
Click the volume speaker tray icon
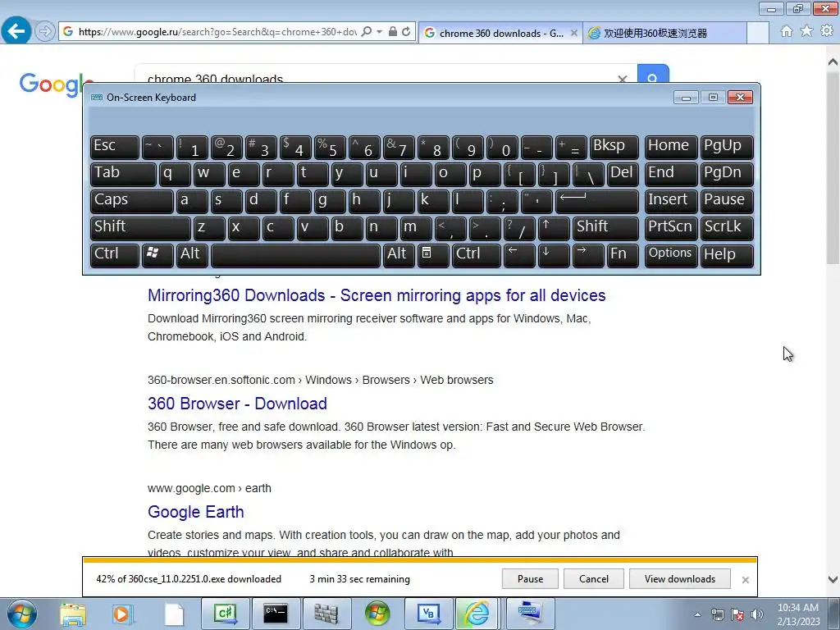[757, 614]
